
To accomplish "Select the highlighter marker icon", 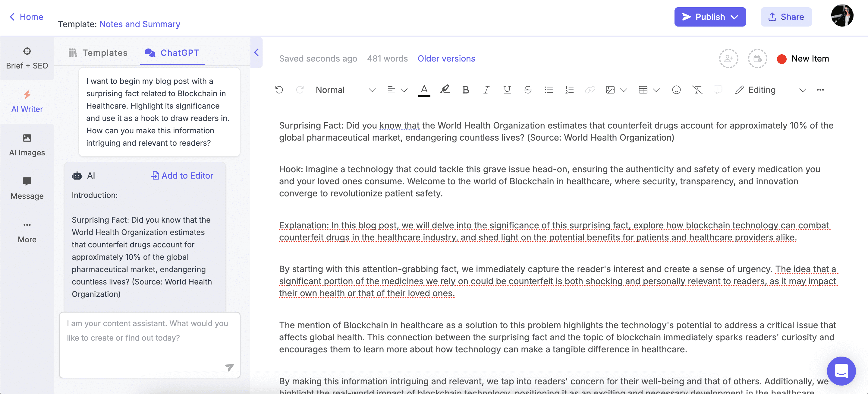I will (445, 89).
